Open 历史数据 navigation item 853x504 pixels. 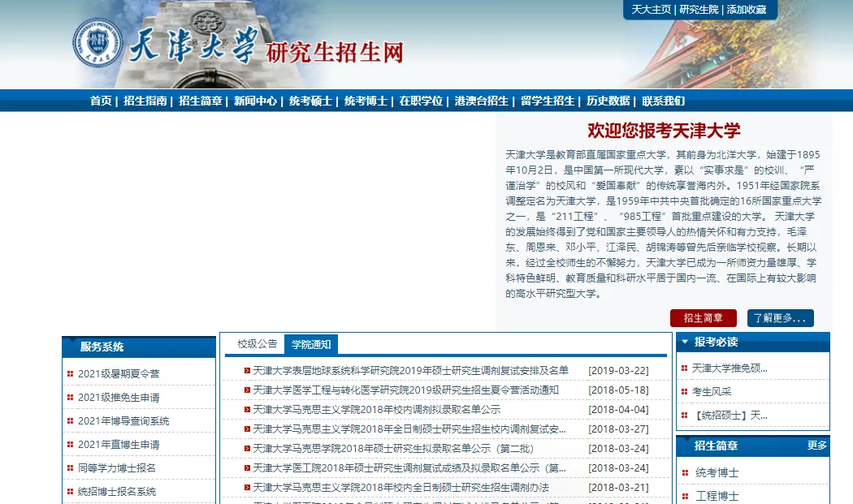pyautogui.click(x=608, y=101)
